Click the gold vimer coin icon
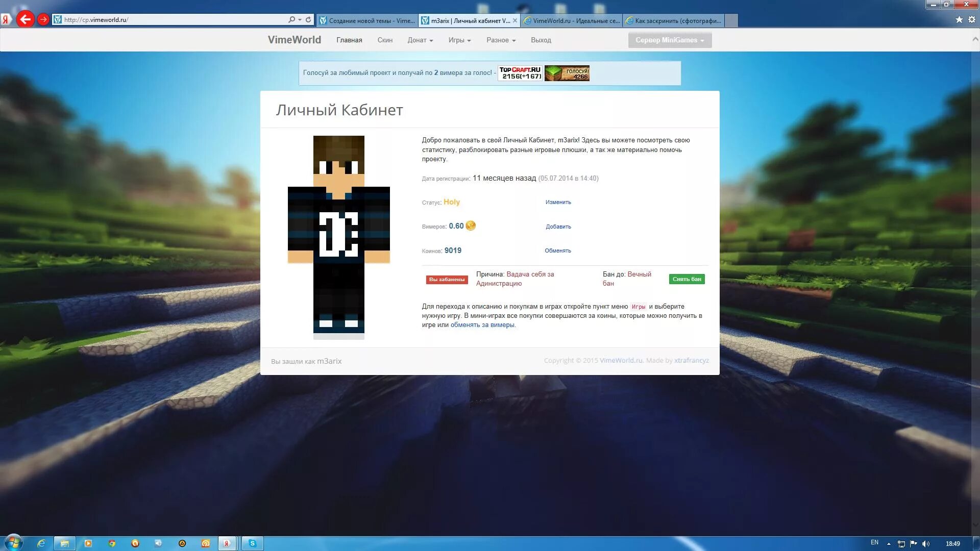Viewport: 980px width, 551px height. click(471, 226)
